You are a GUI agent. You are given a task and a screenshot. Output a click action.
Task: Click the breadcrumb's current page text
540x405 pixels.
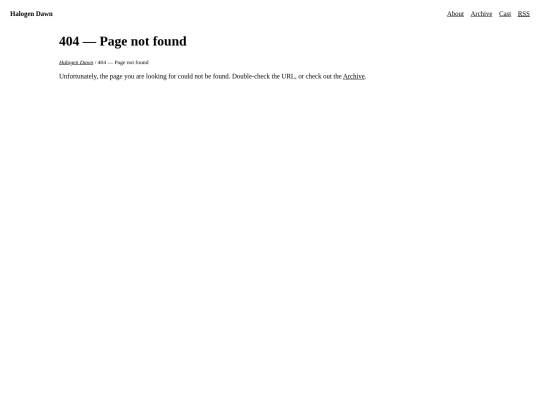tap(123, 62)
